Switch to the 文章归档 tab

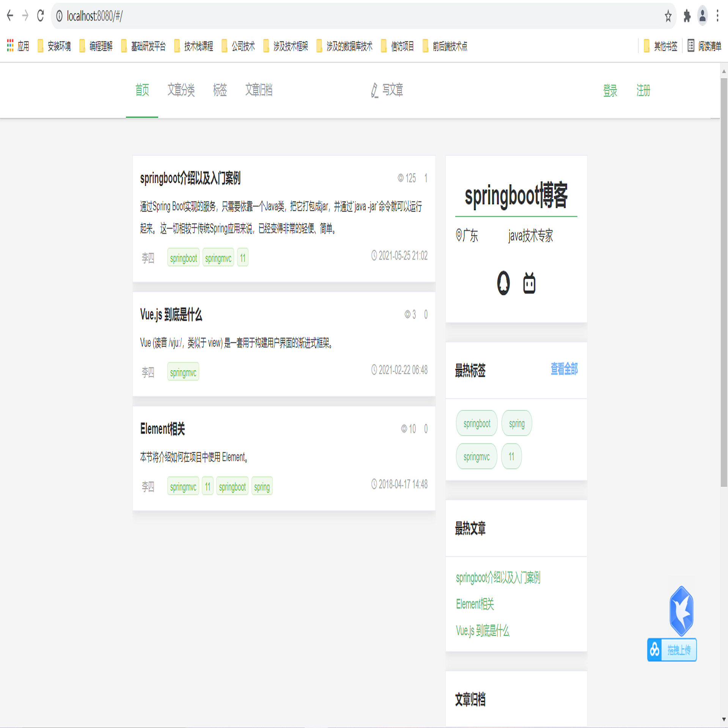pyautogui.click(x=259, y=90)
